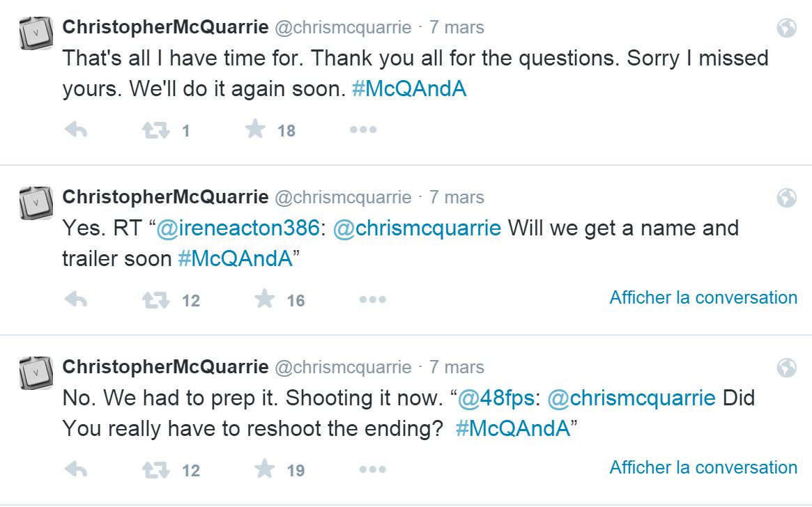The image size is (812, 507).
Task: Click the globe icon on the reshoot tweet
Action: click(x=786, y=368)
